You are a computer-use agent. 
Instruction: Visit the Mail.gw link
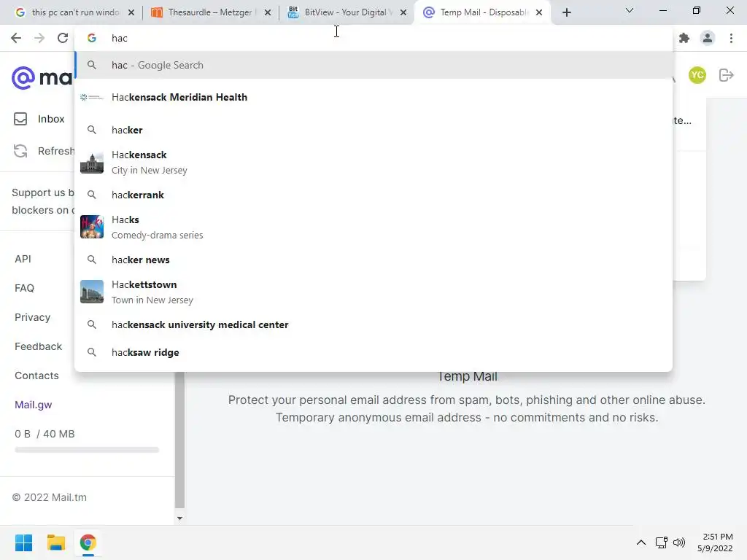[x=34, y=405]
